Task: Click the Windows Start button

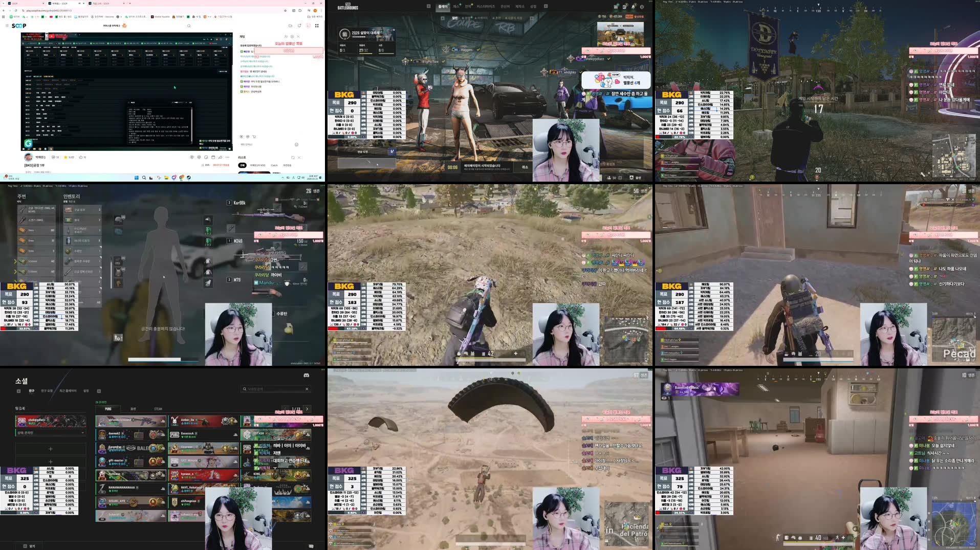Action: [136, 178]
